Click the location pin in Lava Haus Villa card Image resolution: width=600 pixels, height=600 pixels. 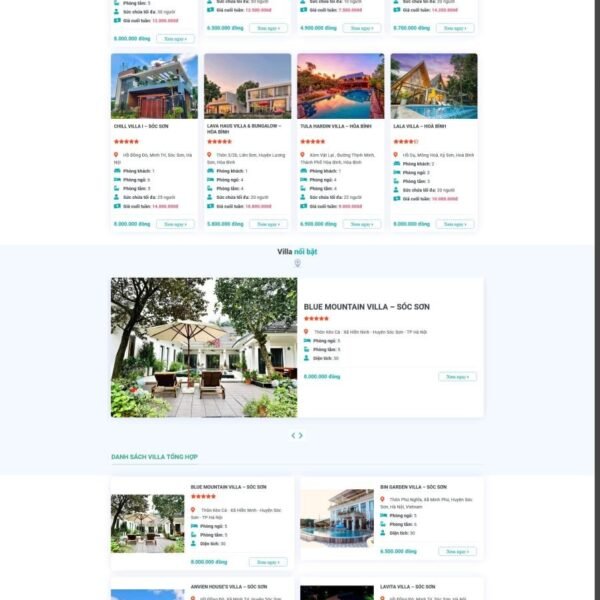(209, 155)
